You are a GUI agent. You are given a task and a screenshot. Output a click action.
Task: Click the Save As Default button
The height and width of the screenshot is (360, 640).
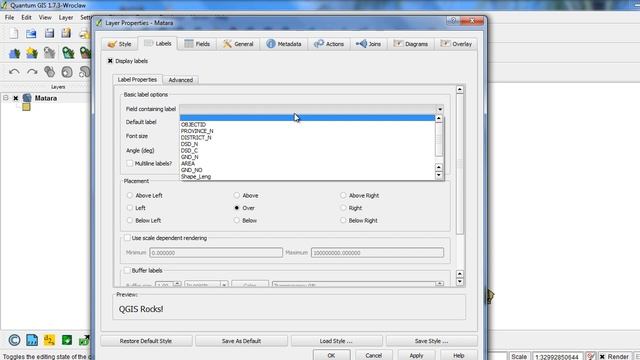[x=241, y=341]
